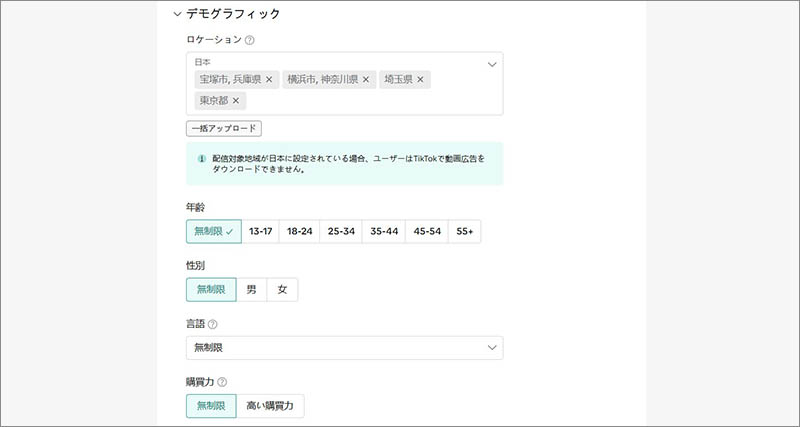Select the 18-24 age range
Viewport: 800px width, 427px height.
pyautogui.click(x=299, y=231)
